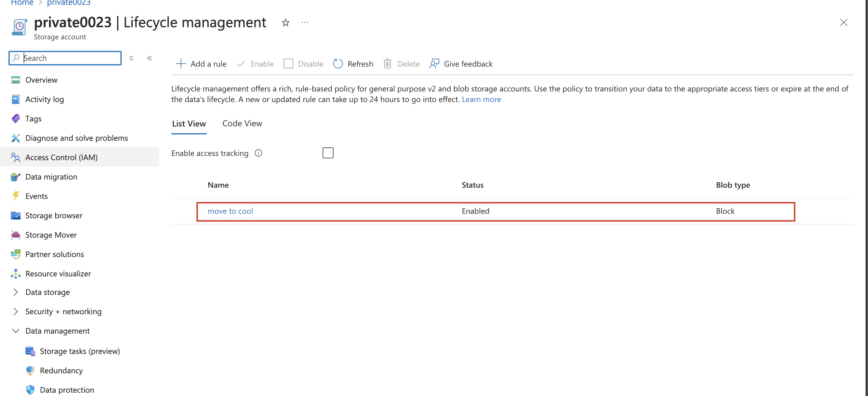Expand the Security + networking section
868x396 pixels.
pos(15,312)
